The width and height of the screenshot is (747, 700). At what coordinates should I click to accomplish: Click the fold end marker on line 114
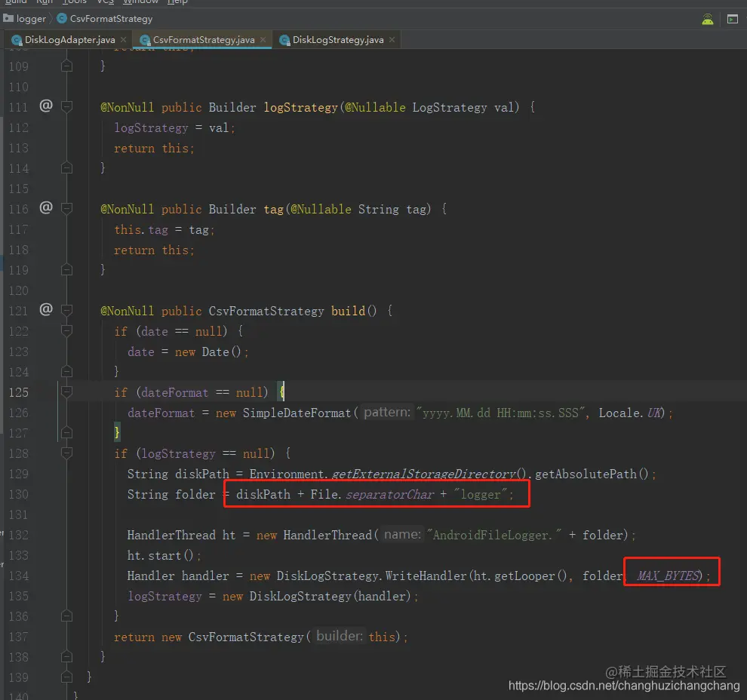click(x=66, y=167)
